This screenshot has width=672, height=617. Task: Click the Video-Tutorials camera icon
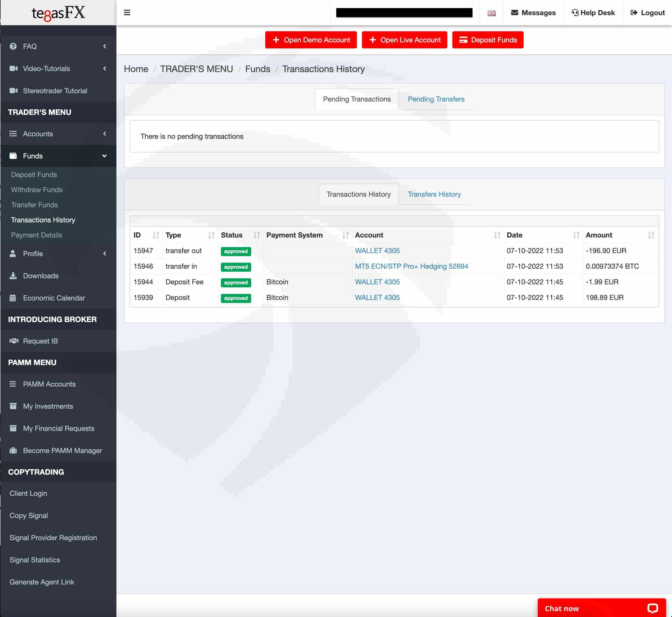[14, 69]
